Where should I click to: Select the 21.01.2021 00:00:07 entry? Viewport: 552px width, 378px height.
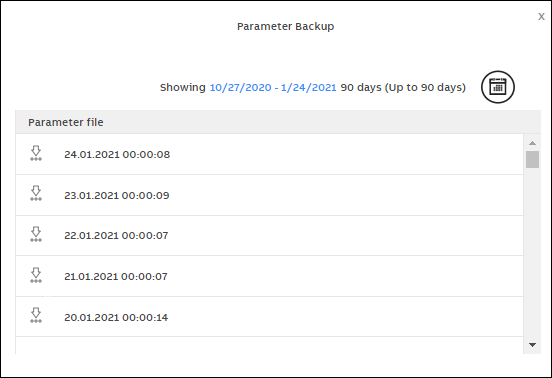116,277
